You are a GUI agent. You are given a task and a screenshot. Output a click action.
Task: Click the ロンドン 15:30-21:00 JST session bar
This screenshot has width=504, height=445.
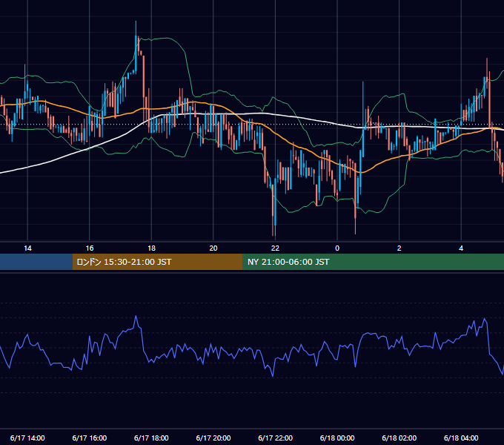coord(157,262)
